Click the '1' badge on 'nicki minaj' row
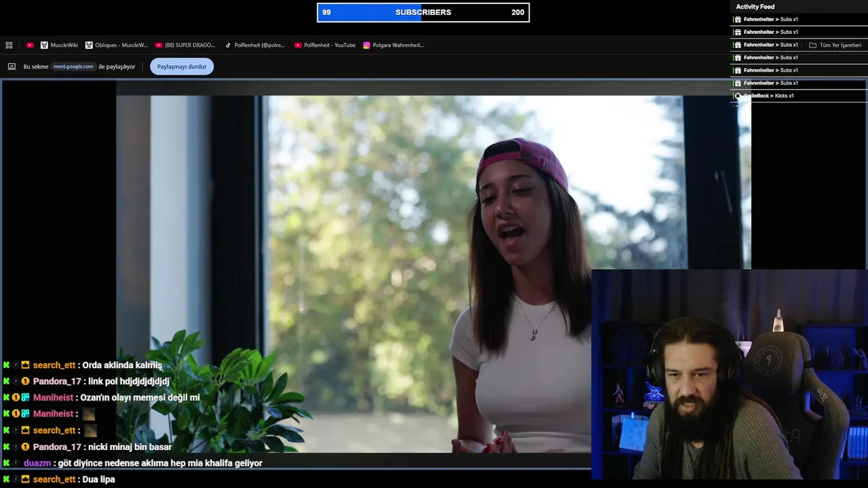Image resolution: width=868 pixels, height=488 pixels. click(25, 447)
